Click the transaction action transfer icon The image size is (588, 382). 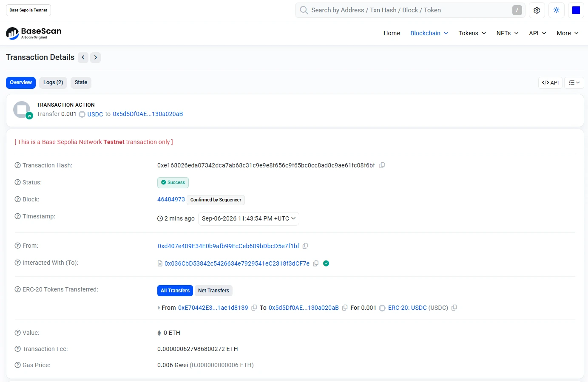(x=22, y=110)
